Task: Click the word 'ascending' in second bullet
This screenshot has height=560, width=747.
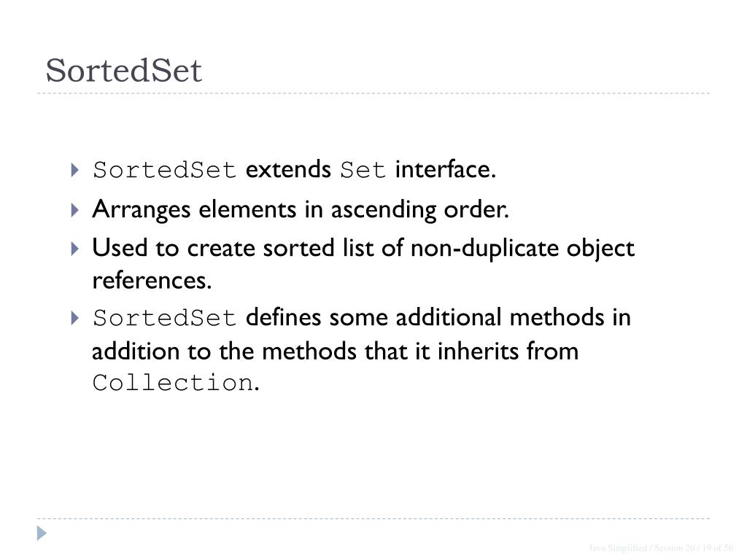Action: tap(384, 211)
